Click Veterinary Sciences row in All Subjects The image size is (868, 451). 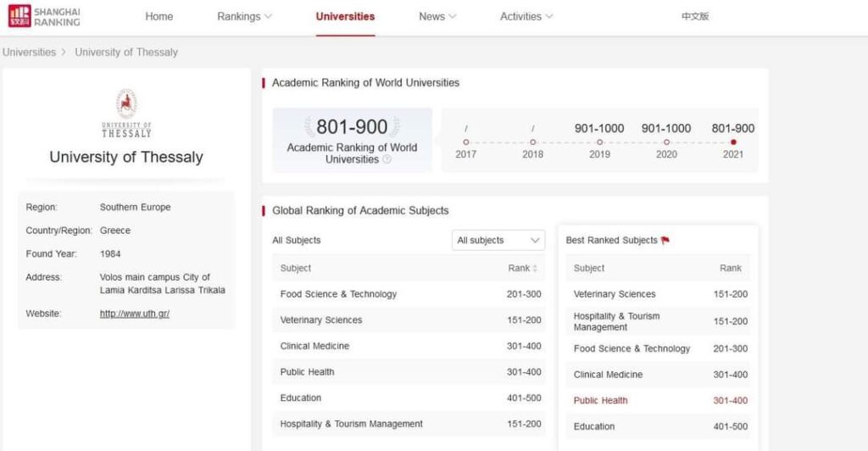(x=409, y=320)
